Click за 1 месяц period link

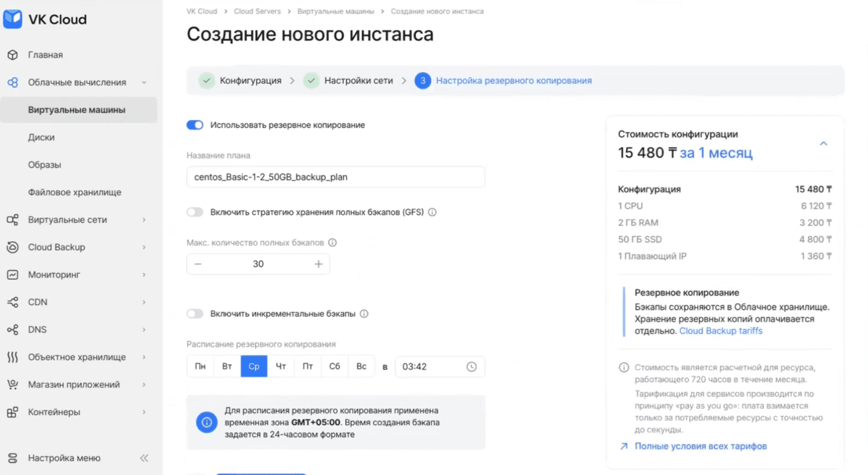pos(716,153)
